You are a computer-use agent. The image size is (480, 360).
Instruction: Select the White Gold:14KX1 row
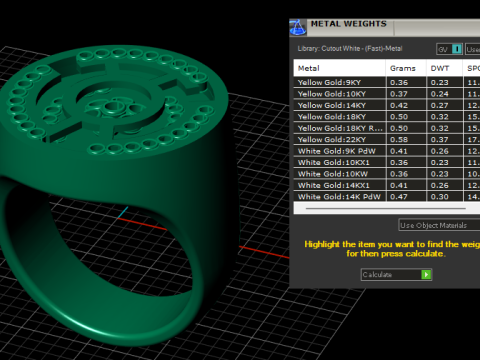tap(387, 185)
